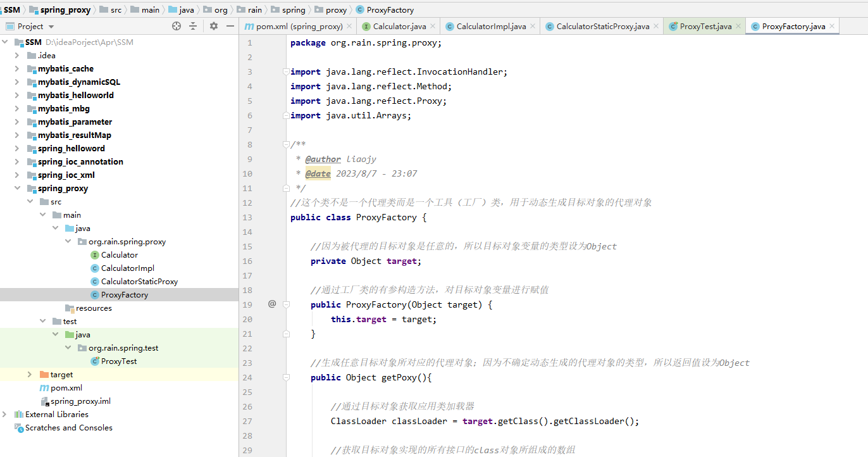Open Project panel gear settings

click(x=214, y=26)
